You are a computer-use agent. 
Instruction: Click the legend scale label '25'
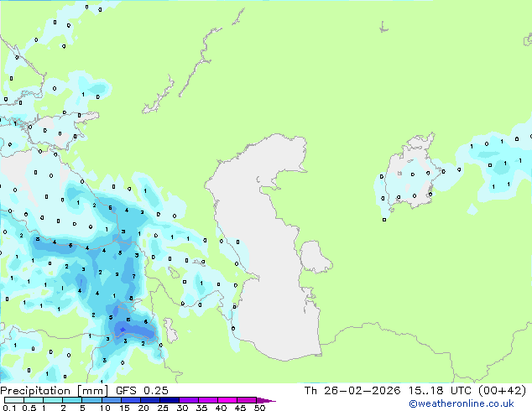click(x=163, y=408)
